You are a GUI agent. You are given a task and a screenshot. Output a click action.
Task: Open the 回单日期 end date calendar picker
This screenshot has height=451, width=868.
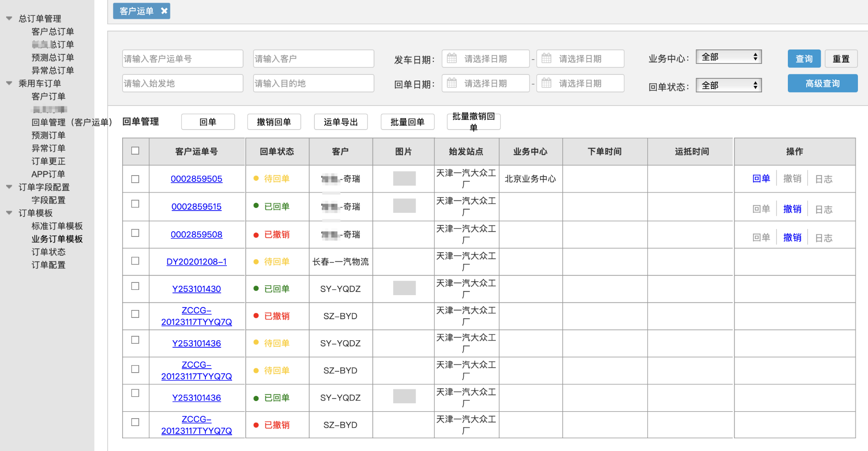click(546, 83)
